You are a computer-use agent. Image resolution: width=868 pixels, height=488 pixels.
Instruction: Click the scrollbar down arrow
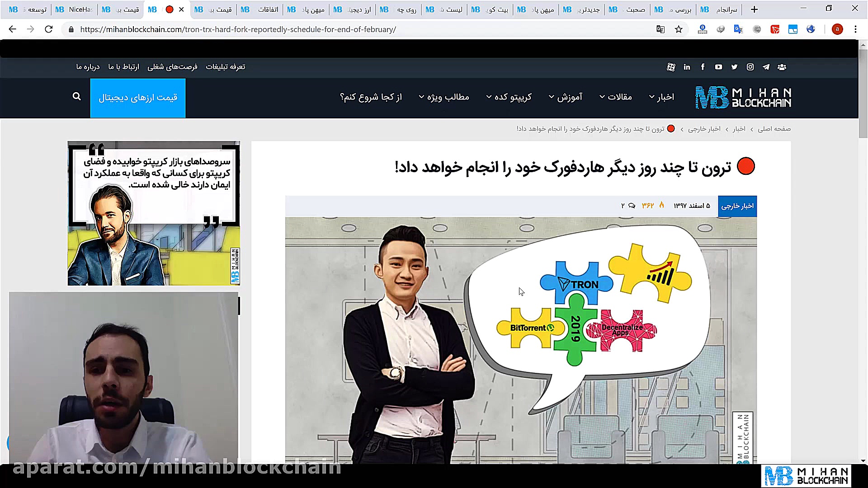click(863, 460)
